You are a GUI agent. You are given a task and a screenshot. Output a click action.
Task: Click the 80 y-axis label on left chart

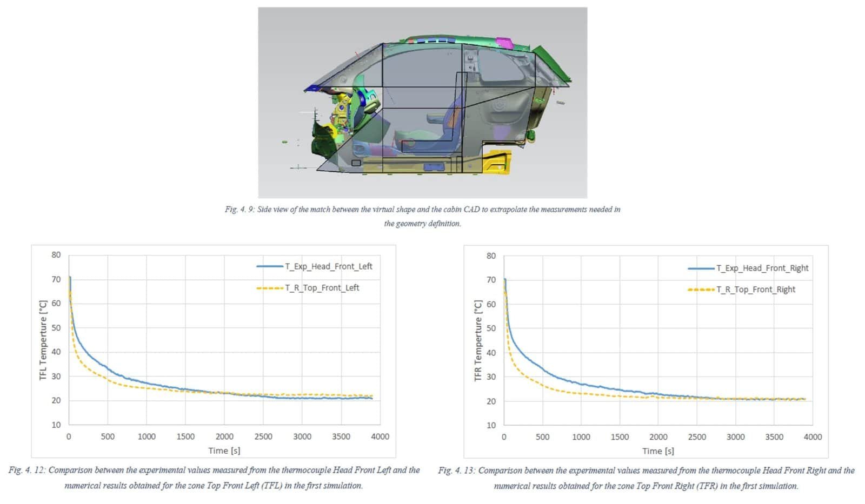56,255
